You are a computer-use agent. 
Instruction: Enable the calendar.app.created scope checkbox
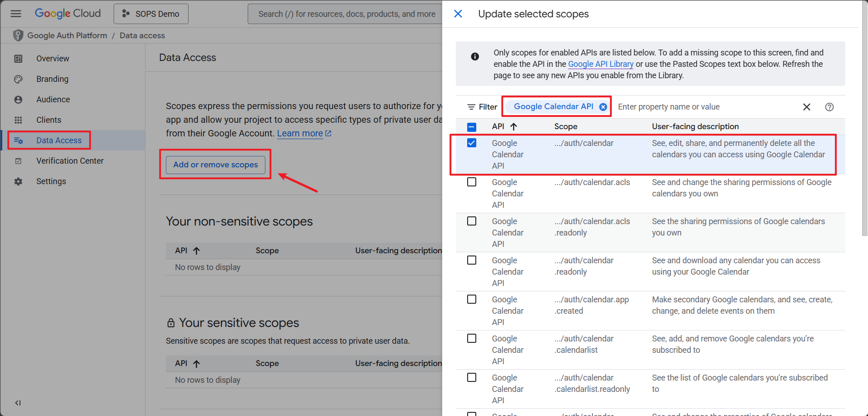472,300
